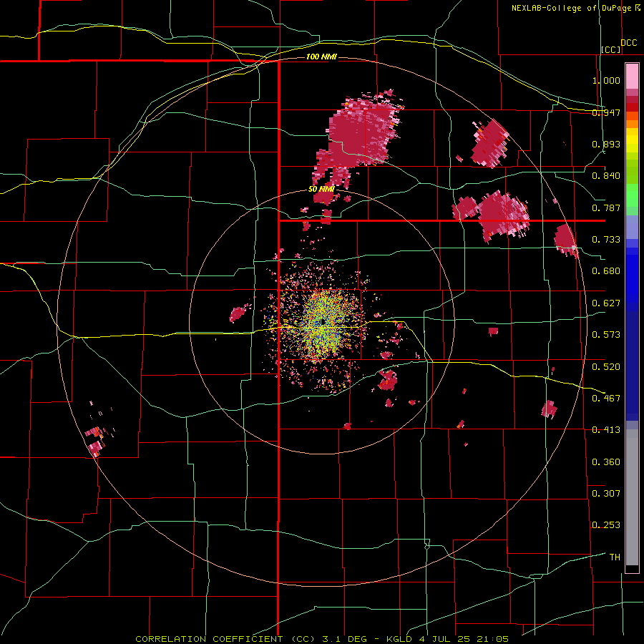Click the 0.413 scale label

point(606,430)
